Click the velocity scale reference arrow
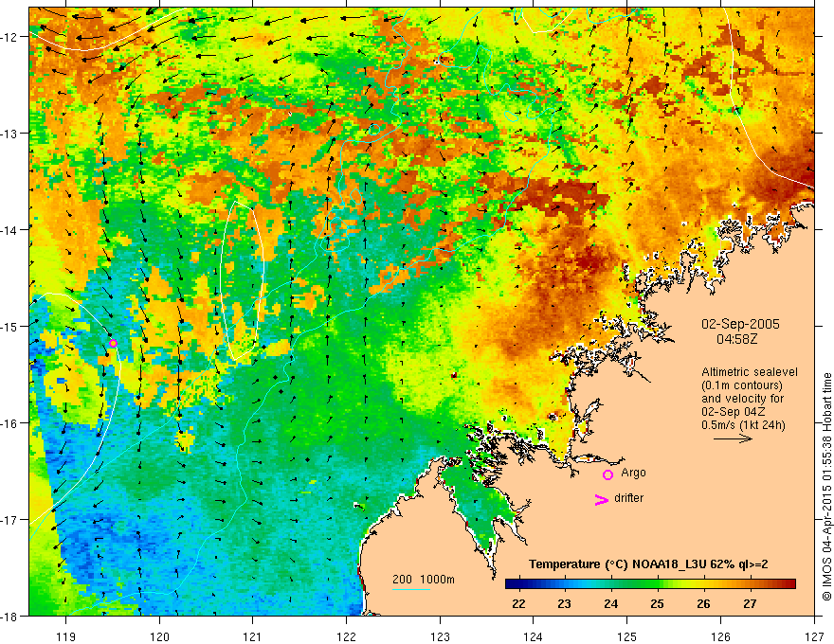This screenshot has height=644, width=834. [x=733, y=438]
